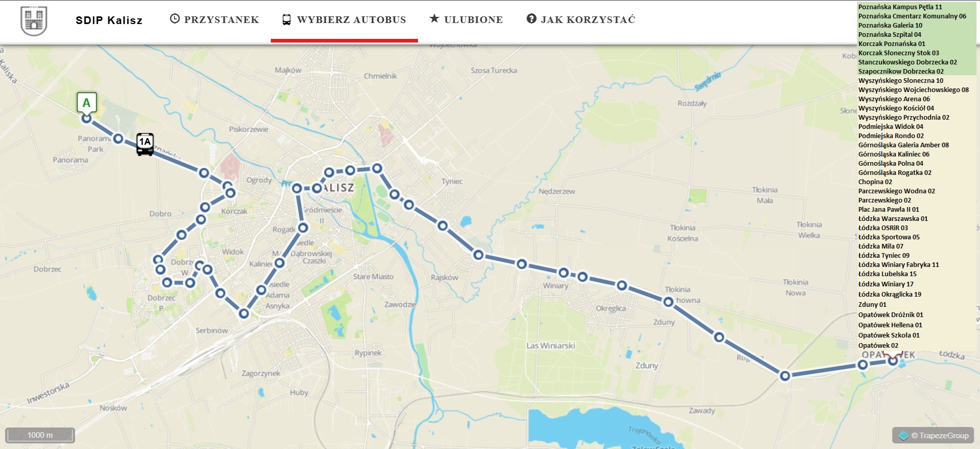Click the Kalisz city crest logo
Viewport: 980px width, 449px height.
coord(34,21)
